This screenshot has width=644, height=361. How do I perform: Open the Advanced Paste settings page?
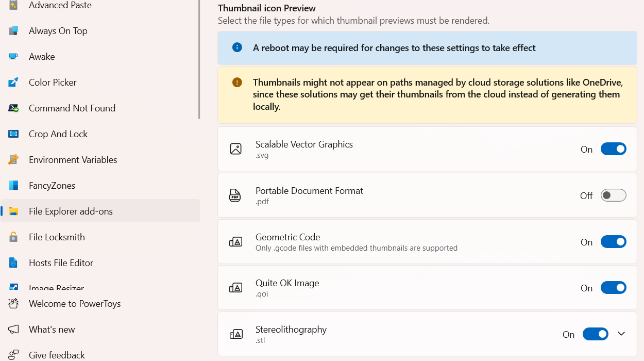click(60, 6)
